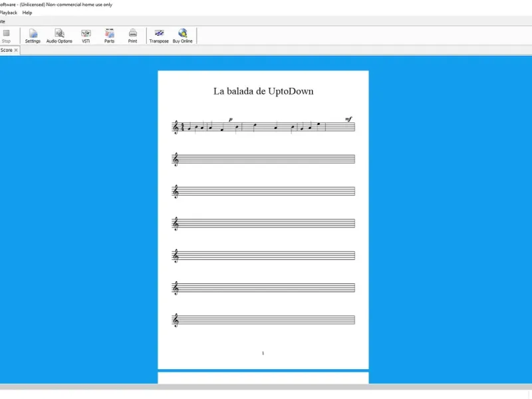
Task: Click the time signature on first staff
Action: coord(182,127)
